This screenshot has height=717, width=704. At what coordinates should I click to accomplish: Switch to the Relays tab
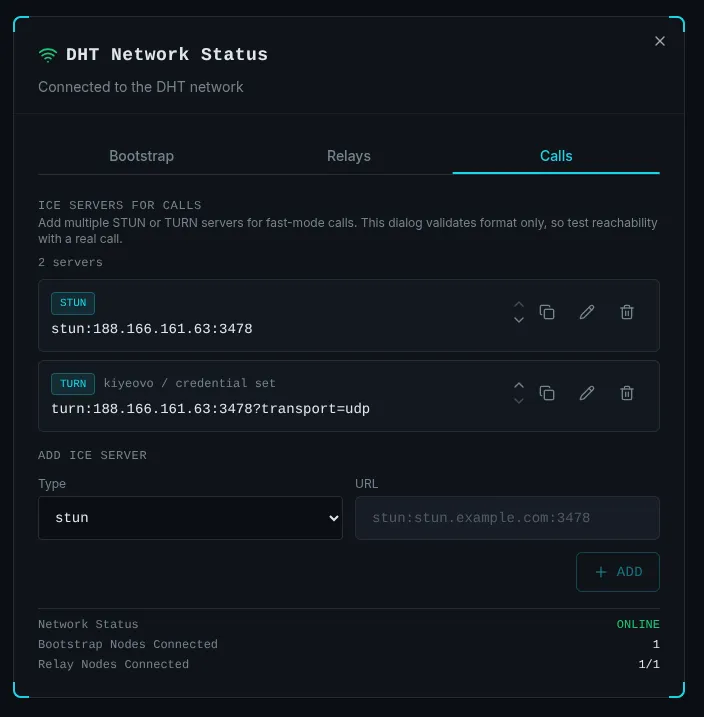348,156
